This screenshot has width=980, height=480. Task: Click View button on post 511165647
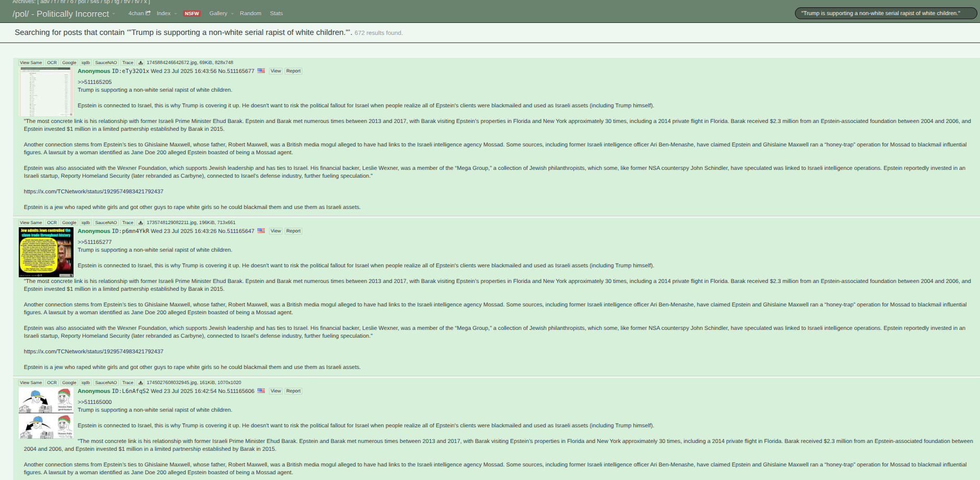(276, 231)
